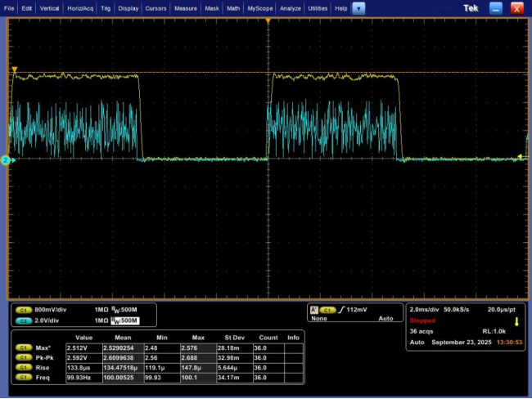
Task: Select the C1 Max measurement row badge
Action: click(24, 348)
